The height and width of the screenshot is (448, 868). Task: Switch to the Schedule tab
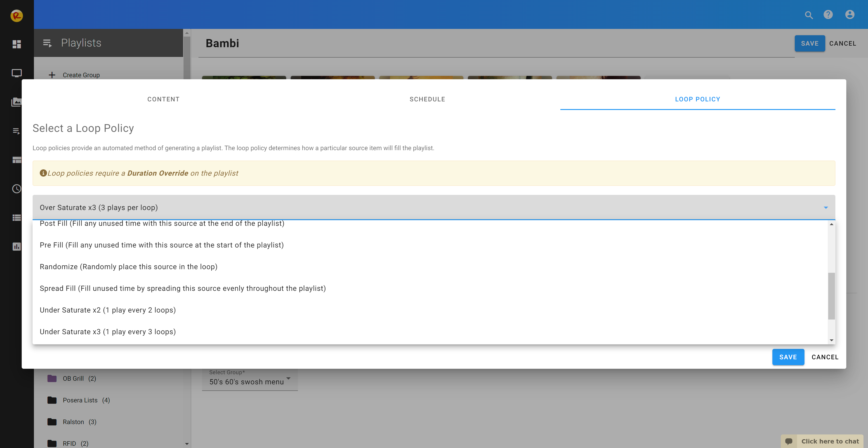[427, 99]
